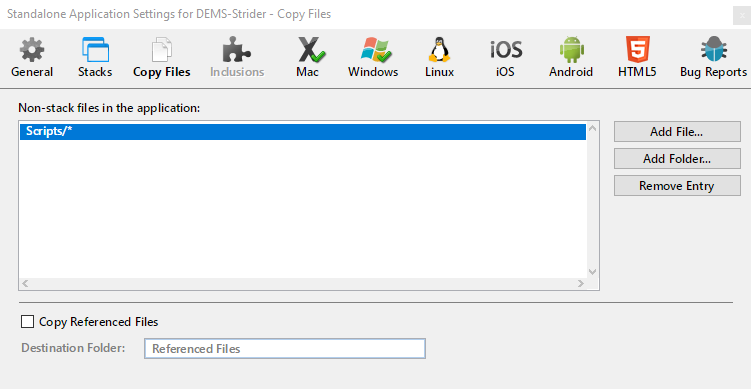Select the Scripts/* entry in file list
Image resolution: width=751 pixels, height=389 pixels.
(303, 132)
